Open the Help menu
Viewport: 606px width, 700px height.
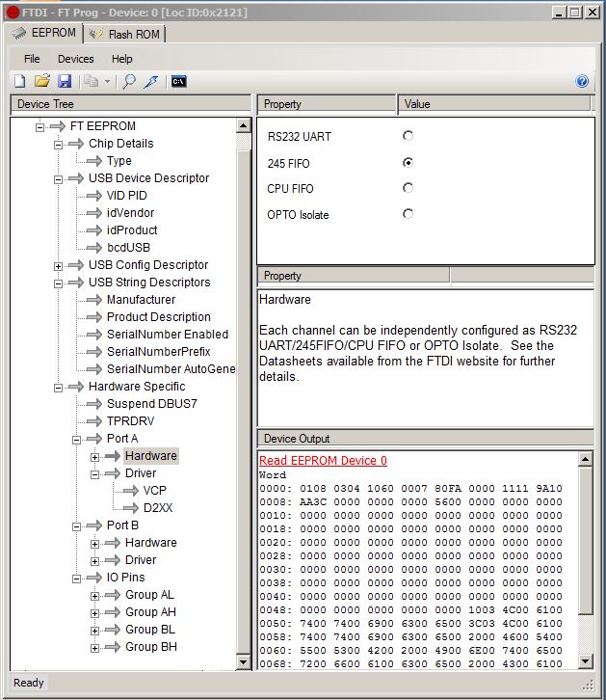pos(121,59)
